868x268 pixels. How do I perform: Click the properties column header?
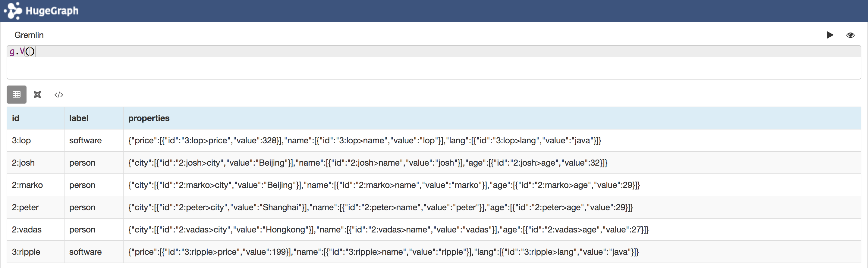click(149, 118)
